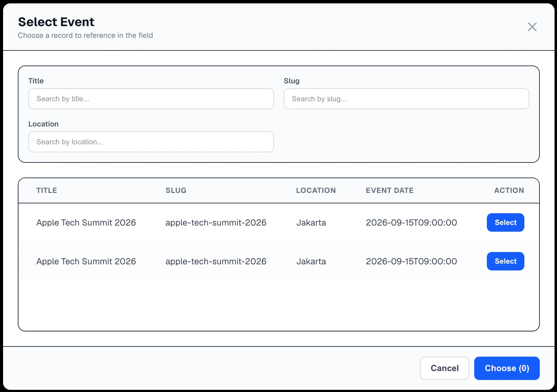Click Select in the first event row

pos(505,222)
